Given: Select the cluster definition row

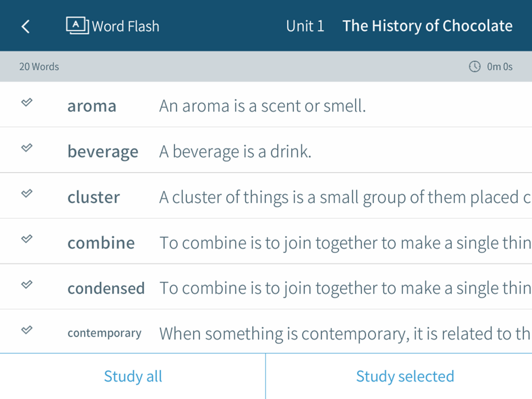Looking at the screenshot, I should 266,196.
